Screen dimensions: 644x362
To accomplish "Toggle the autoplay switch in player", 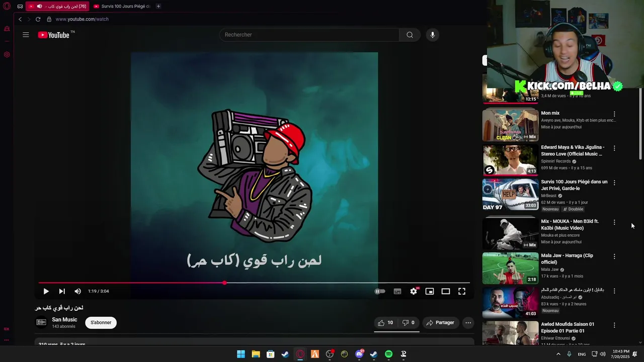I will pos(380,291).
